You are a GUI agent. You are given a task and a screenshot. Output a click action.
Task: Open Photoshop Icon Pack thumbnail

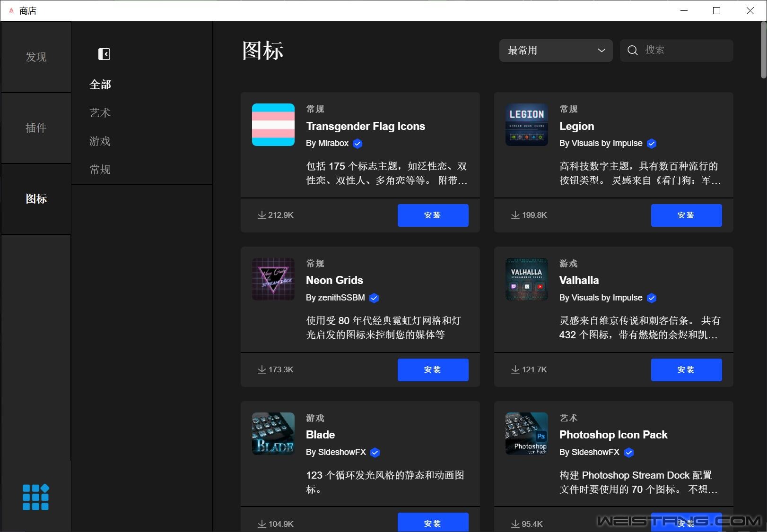coord(527,434)
